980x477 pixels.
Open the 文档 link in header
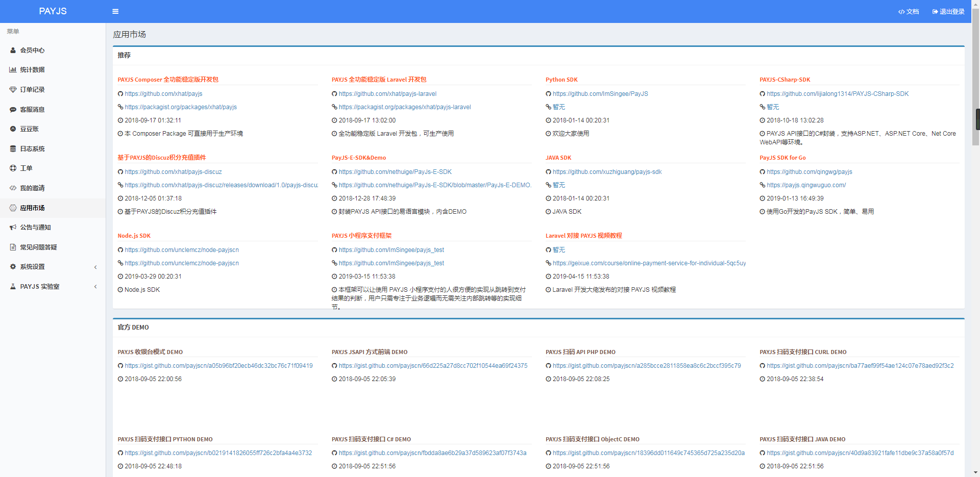tap(909, 12)
